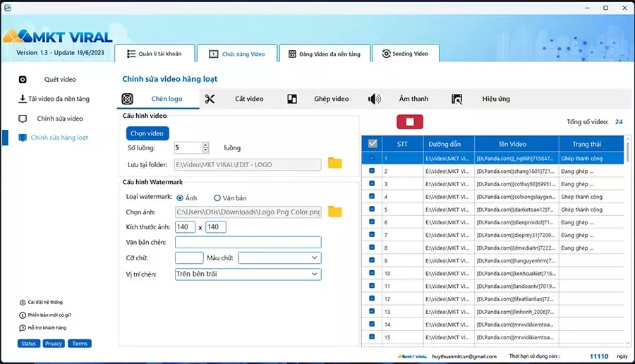Select the row with [DLPanda.com][cothuy88]

pyautogui.click(x=493, y=184)
